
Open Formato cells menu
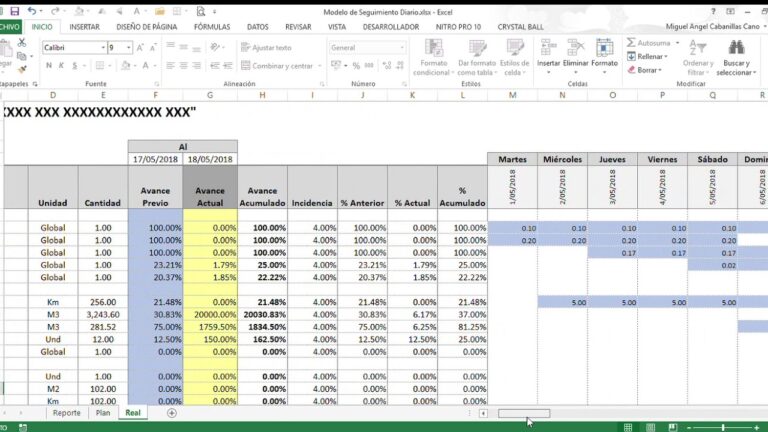point(604,57)
